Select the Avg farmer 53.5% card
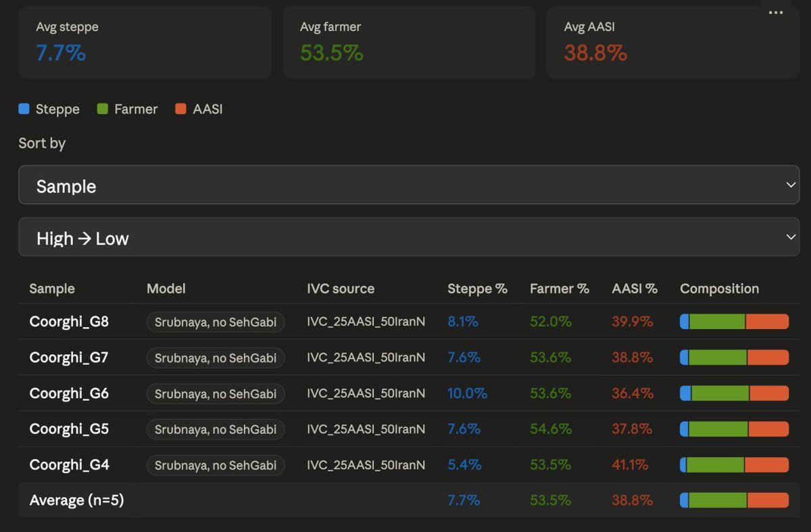 pos(409,42)
